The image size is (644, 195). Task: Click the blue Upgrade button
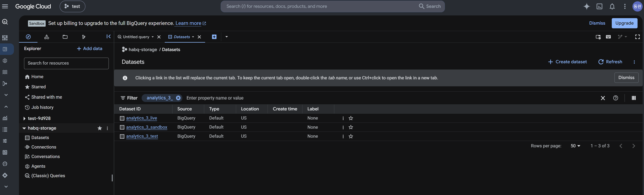(624, 23)
